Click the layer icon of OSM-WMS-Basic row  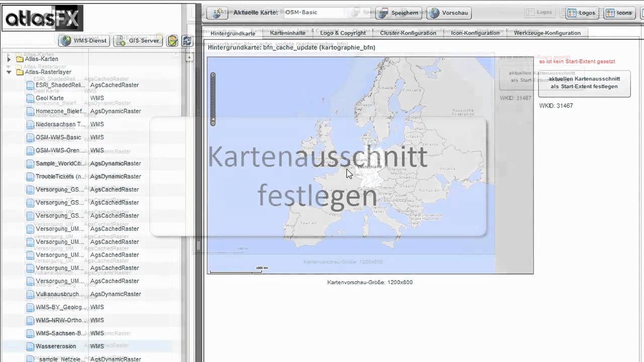pyautogui.click(x=30, y=137)
